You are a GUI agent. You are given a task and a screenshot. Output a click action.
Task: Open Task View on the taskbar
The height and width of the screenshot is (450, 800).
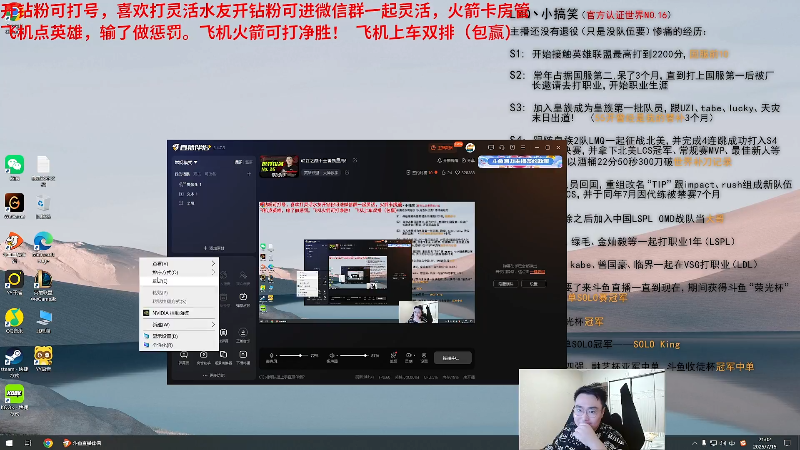[28, 443]
